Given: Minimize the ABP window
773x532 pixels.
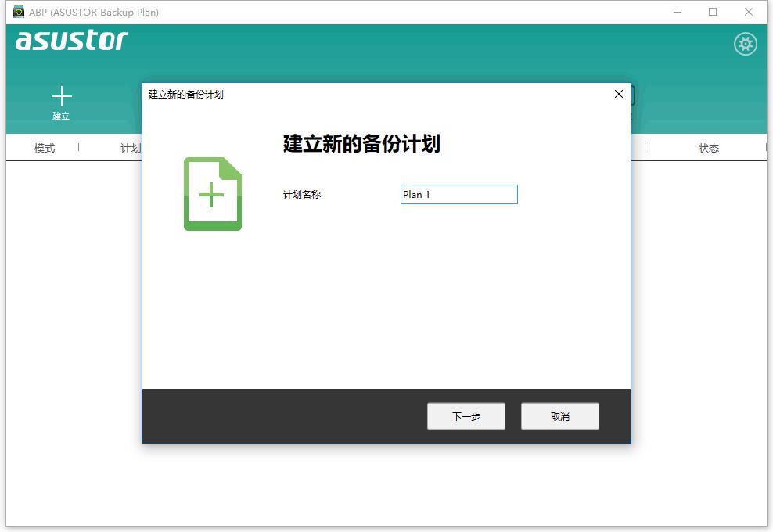Looking at the screenshot, I should pyautogui.click(x=678, y=12).
